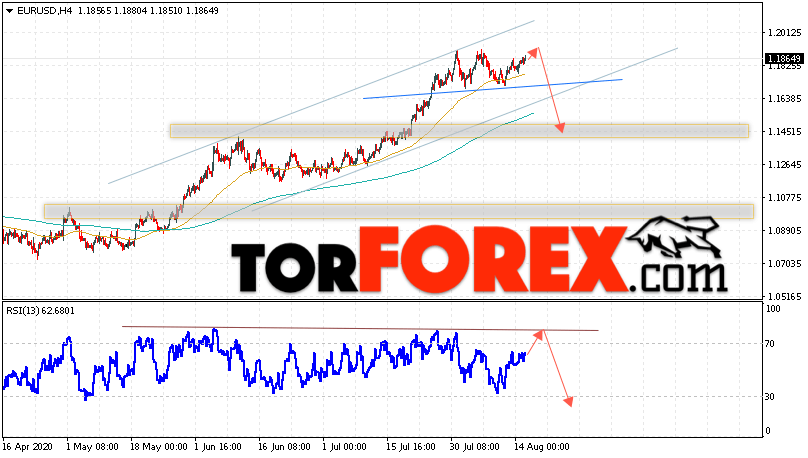Select price level 1.14515 on the axis
Screen dimensions: 808x458
[x=785, y=131]
